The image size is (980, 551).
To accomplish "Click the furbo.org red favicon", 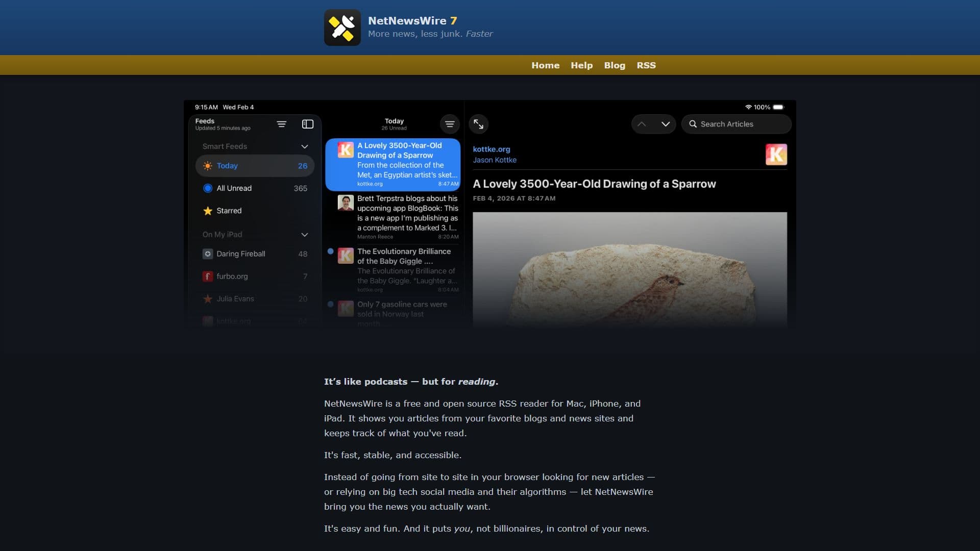I will coord(207,276).
